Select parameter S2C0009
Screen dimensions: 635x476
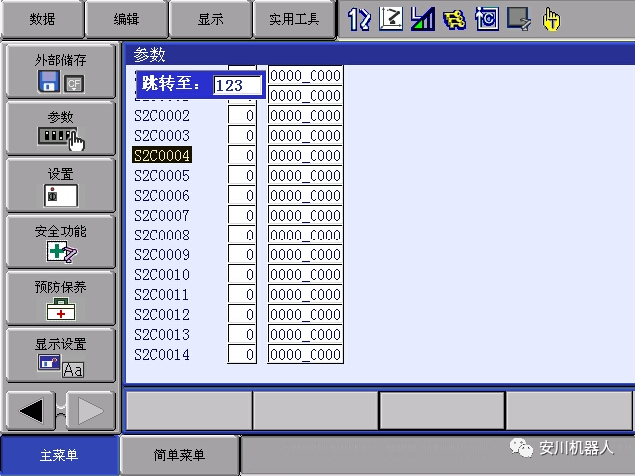pos(162,254)
